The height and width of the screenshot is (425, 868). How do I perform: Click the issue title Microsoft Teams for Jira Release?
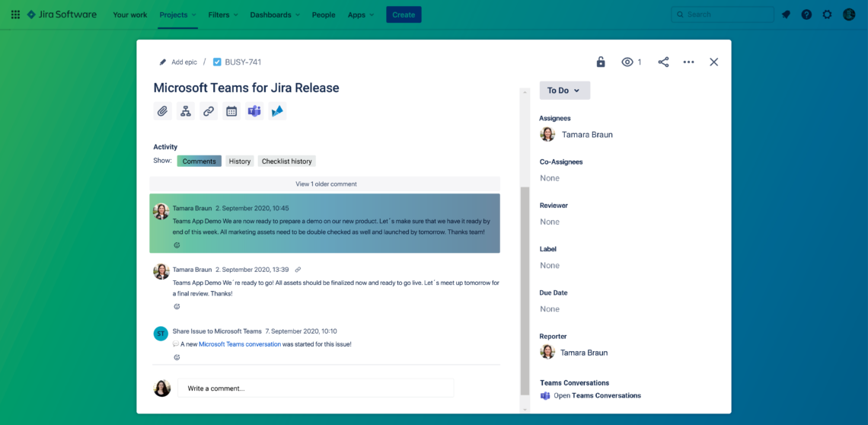coord(247,88)
